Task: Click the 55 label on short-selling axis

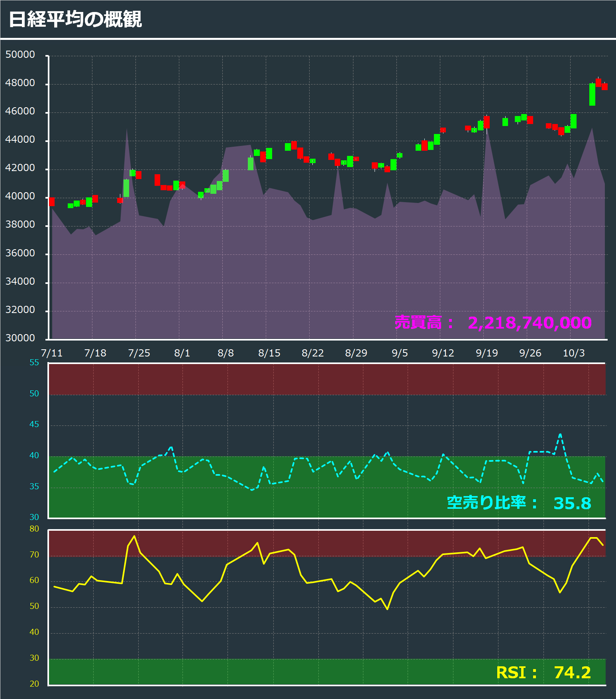Action: tap(34, 362)
